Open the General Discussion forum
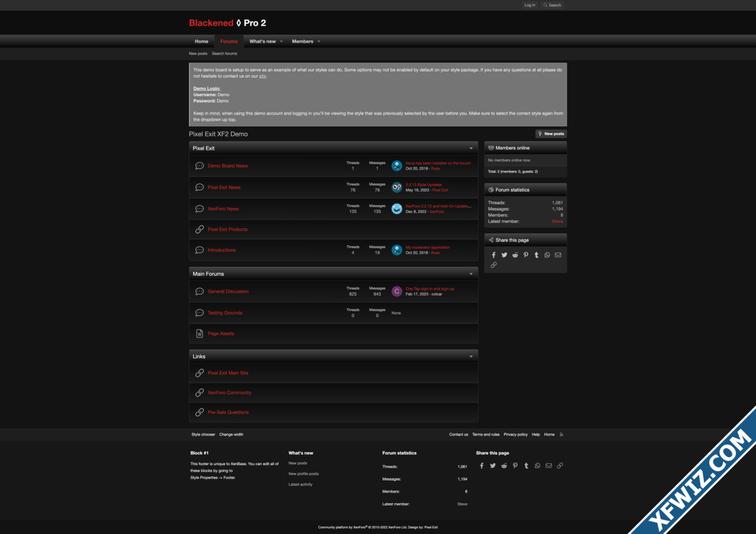 228,291
